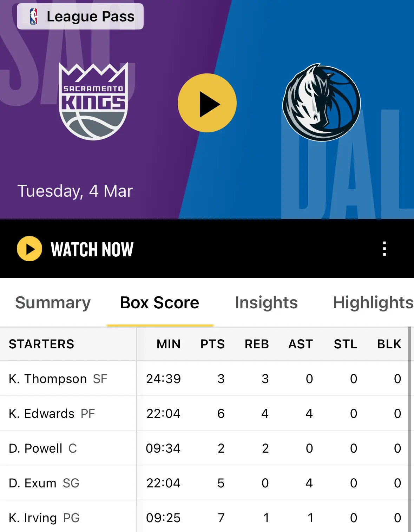Click the Sacramento Kings logo
The image size is (414, 532).
93,101
